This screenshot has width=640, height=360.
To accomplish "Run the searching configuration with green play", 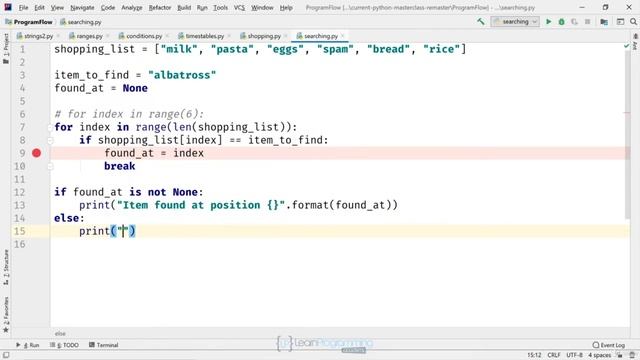I will coord(549,22).
